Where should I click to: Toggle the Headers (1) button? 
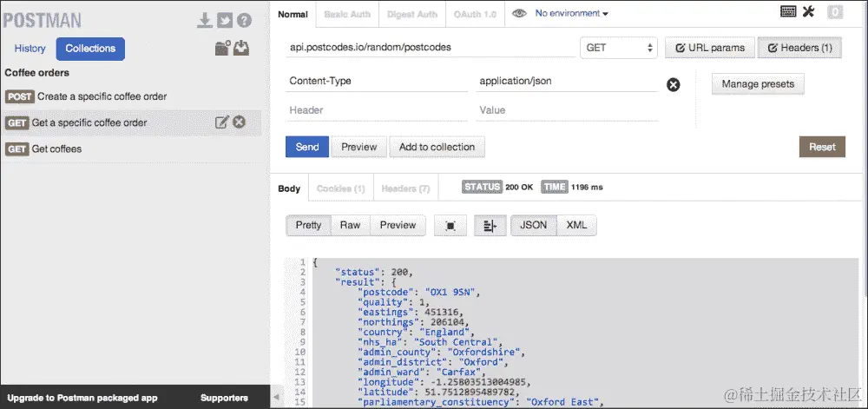click(x=799, y=48)
